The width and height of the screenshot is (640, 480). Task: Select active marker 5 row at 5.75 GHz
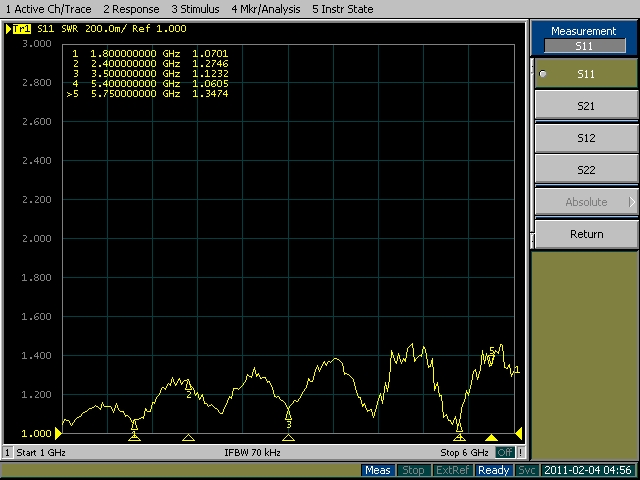(x=148, y=93)
